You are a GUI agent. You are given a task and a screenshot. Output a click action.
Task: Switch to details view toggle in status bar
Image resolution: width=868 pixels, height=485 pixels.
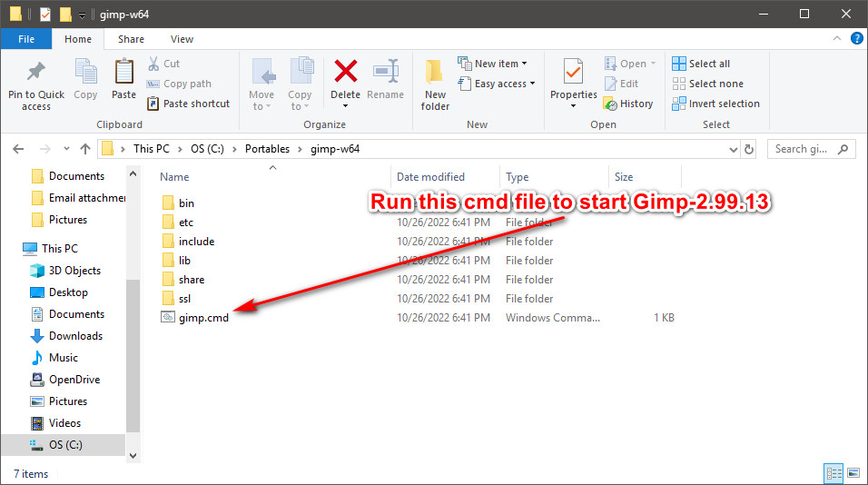pos(833,473)
